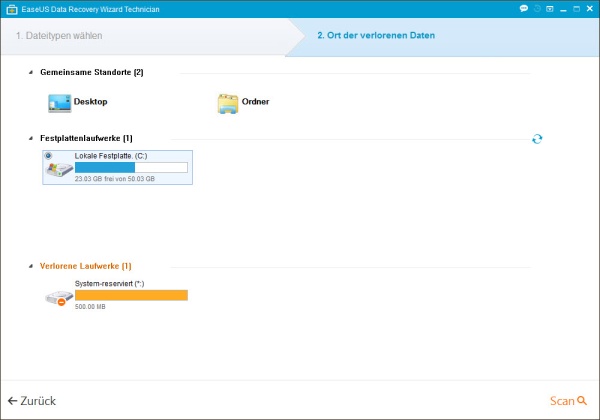Image resolution: width=600 pixels, height=420 pixels.
Task: Start the Scan
Action: (x=568, y=400)
